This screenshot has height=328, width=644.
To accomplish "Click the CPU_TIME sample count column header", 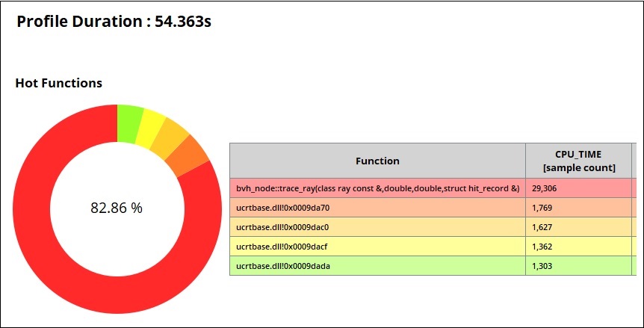I will (579, 161).
